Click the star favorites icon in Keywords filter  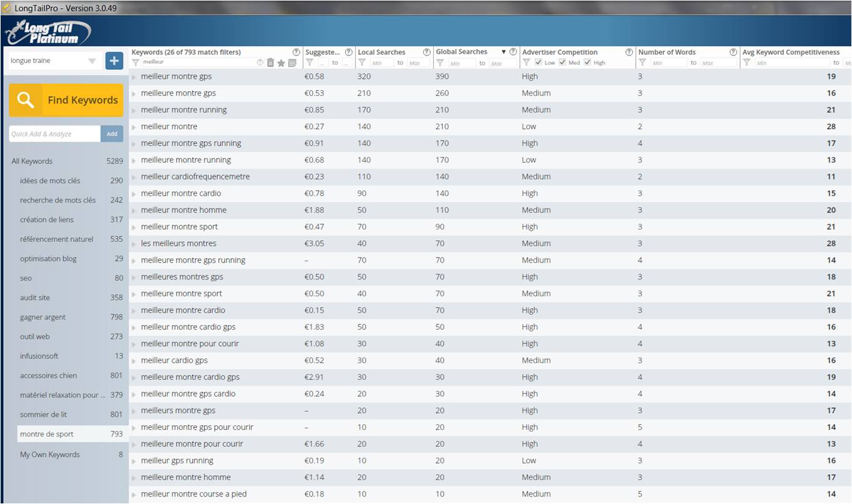281,63
